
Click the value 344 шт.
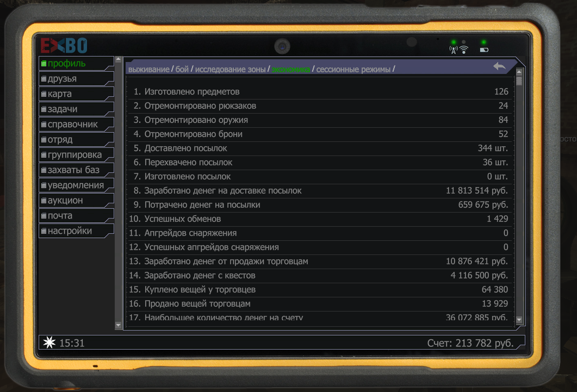(x=493, y=148)
